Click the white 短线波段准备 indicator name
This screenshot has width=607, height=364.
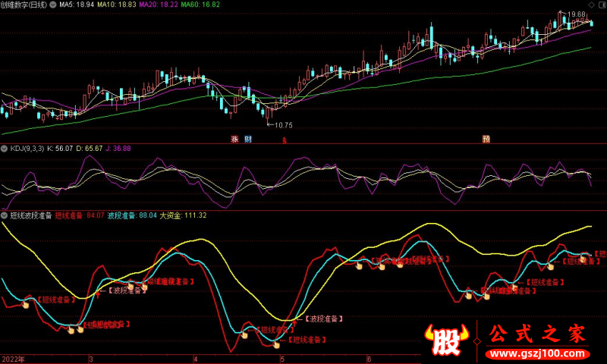tap(31, 215)
